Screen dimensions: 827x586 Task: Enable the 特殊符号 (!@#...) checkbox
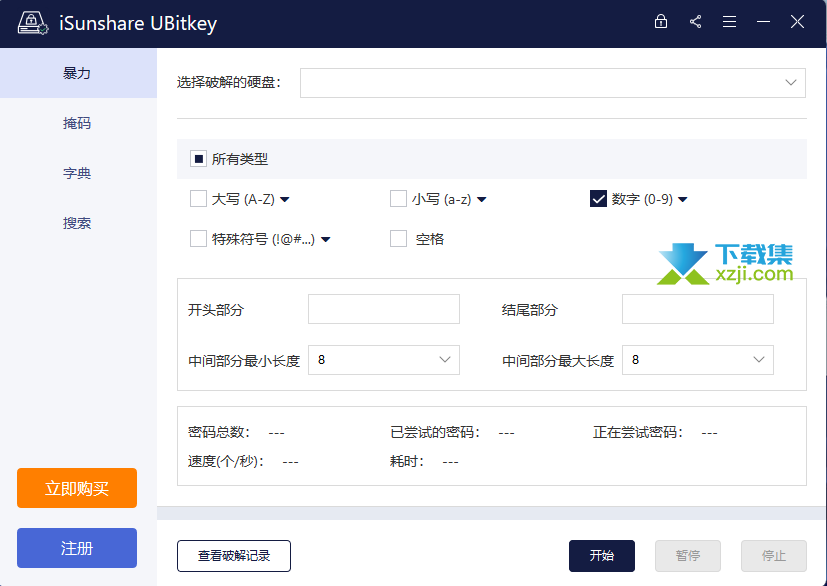pyautogui.click(x=198, y=239)
